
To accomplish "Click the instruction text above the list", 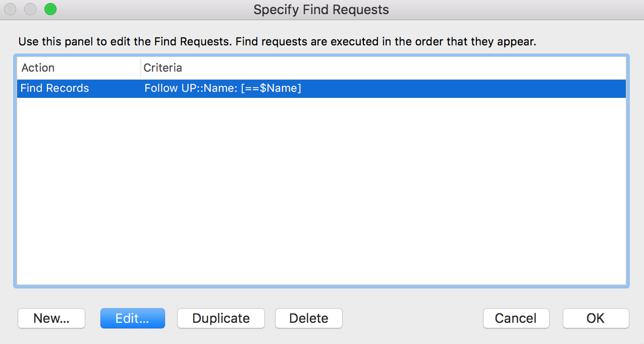I will point(277,41).
